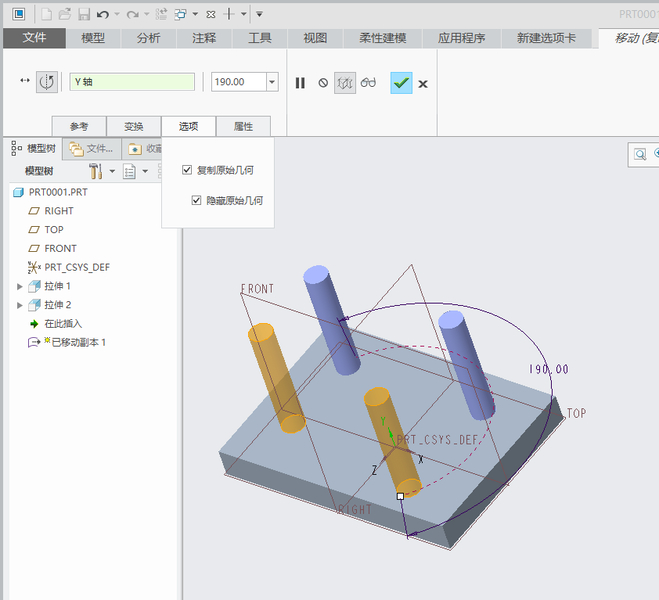Click the Close window X icon in quick toolbar
The width and height of the screenshot is (659, 600).
pos(211,15)
